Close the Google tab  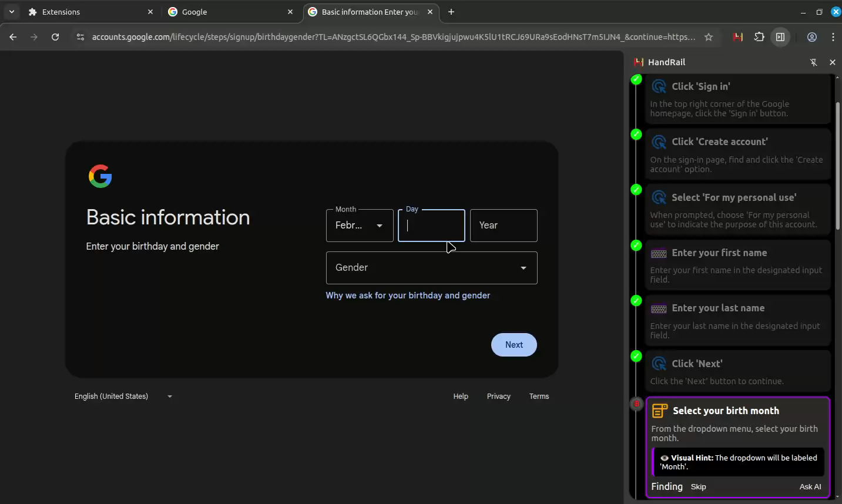point(290,12)
